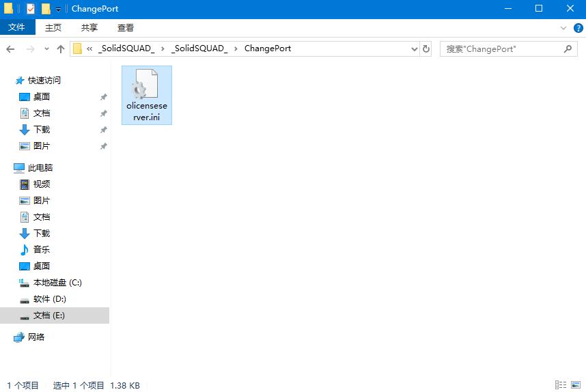Screen dimensions: 586x392
Task: Click the window system folder icon
Action: (x=8, y=8)
